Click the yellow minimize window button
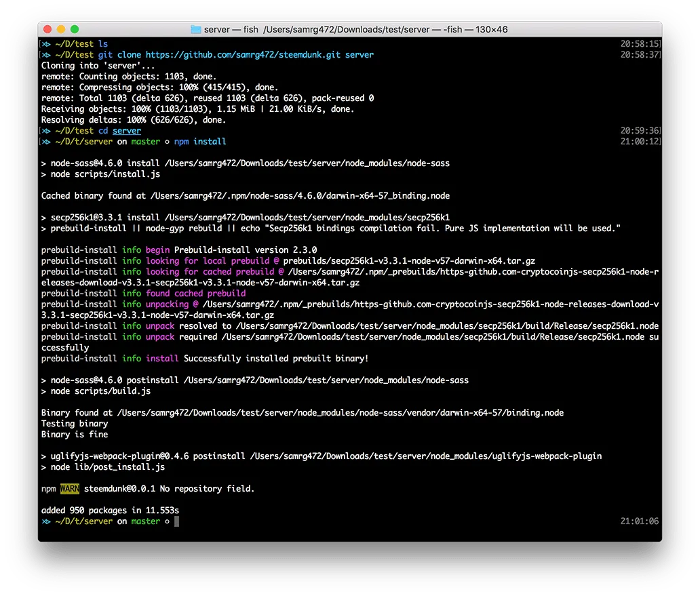700x596 pixels. [x=61, y=29]
